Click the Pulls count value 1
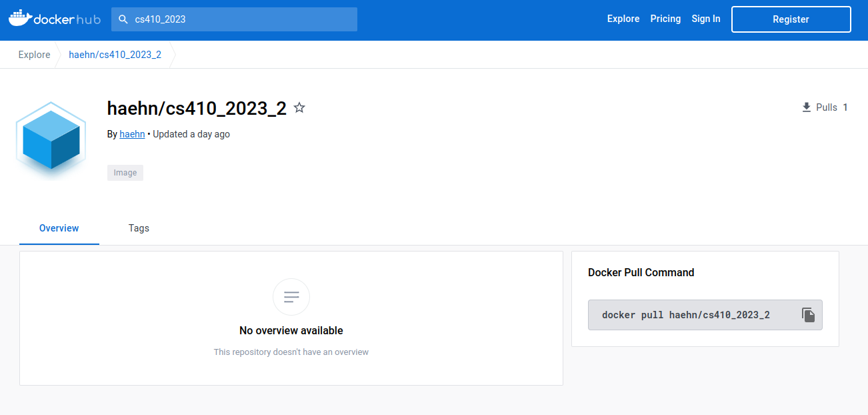The image size is (868, 415). 845,107
